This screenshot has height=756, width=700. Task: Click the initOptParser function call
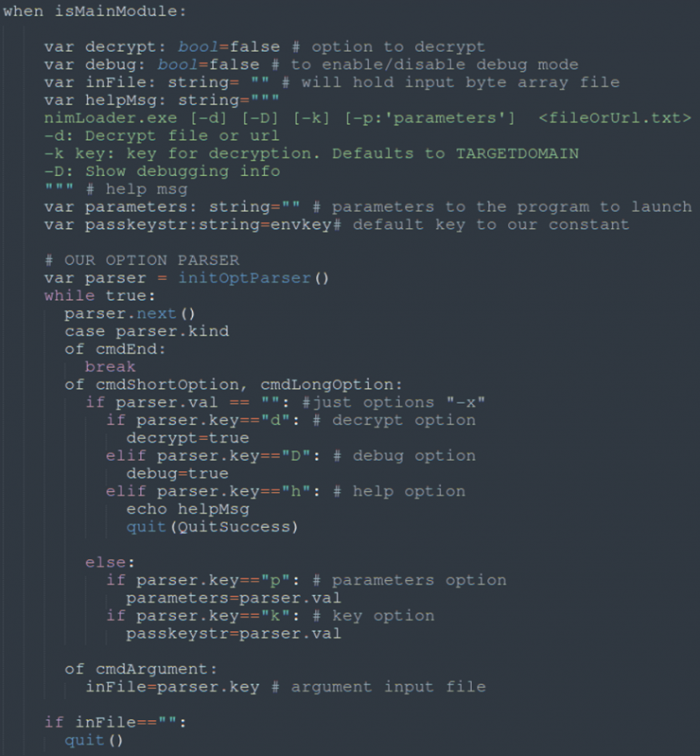(254, 278)
